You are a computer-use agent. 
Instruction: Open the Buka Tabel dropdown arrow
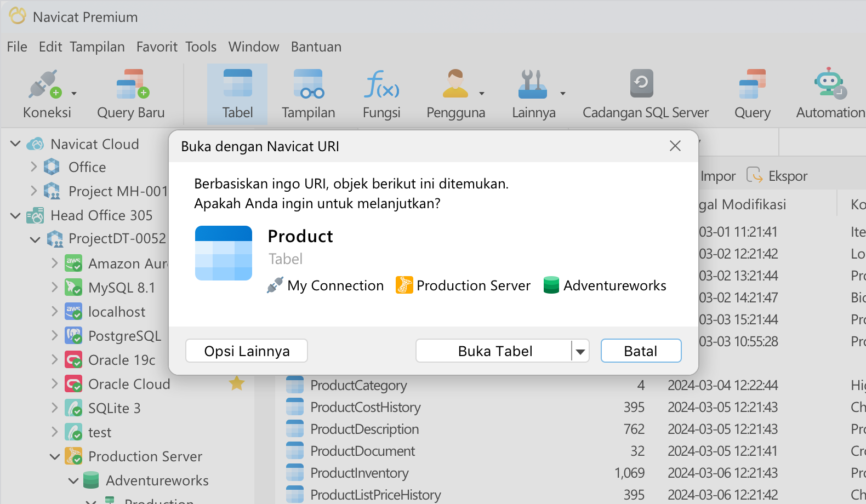click(580, 351)
